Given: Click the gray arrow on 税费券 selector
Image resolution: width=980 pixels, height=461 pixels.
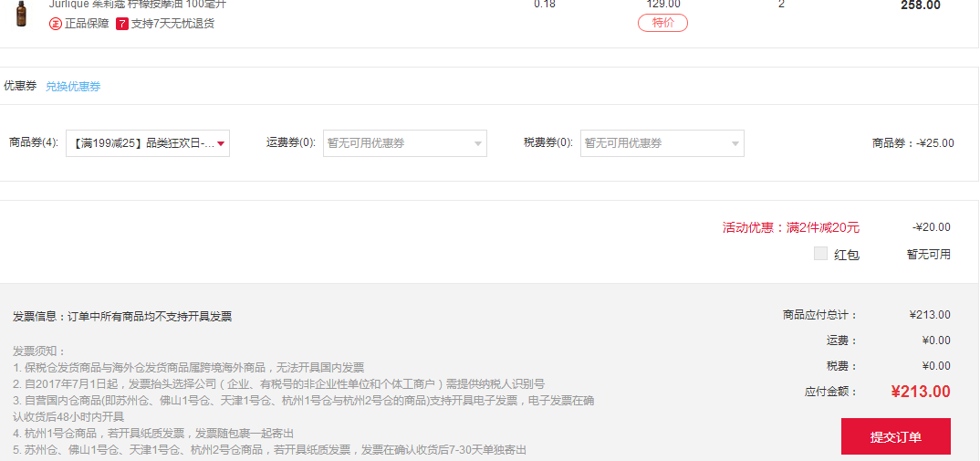Looking at the screenshot, I should 735,143.
